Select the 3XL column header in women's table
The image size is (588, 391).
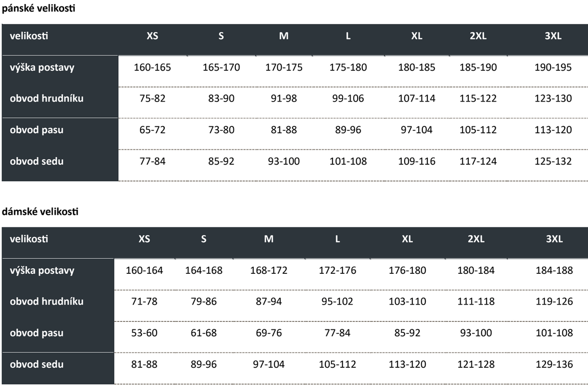[x=554, y=240]
